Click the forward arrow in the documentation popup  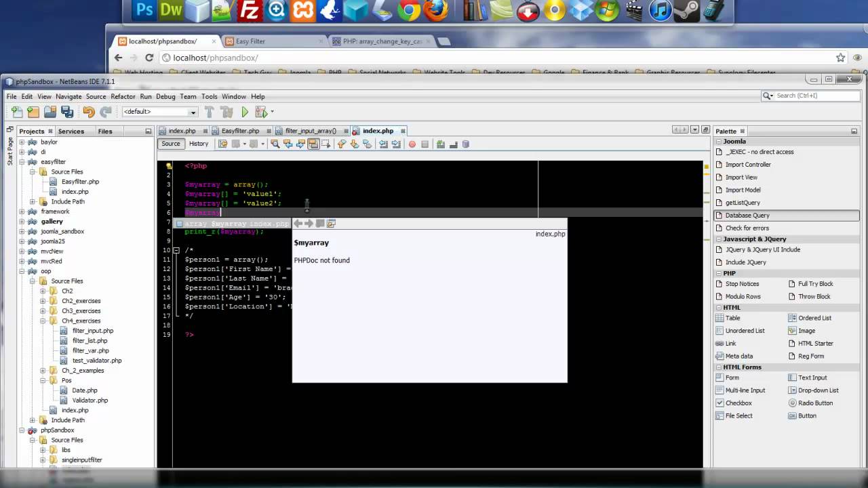pos(309,224)
